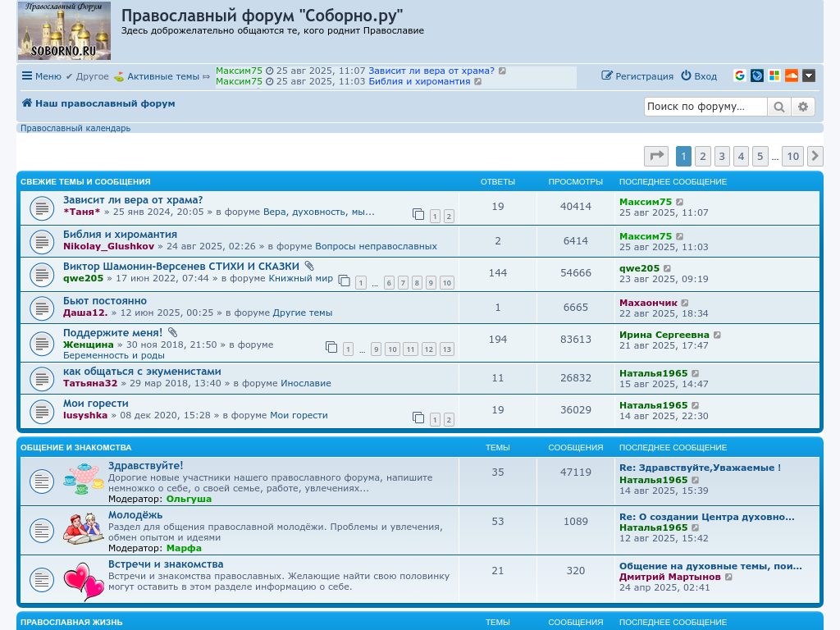Open «Активные темы» from the navbar

tap(162, 76)
